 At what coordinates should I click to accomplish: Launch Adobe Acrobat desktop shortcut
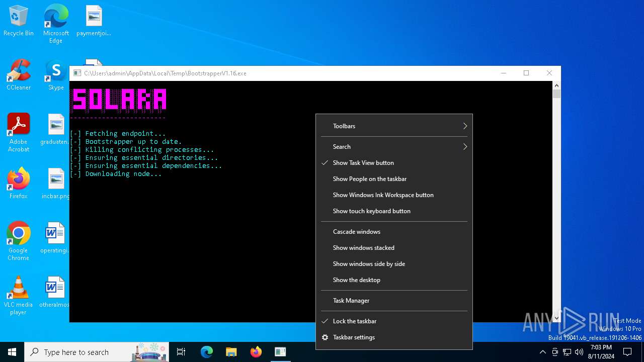19,133
